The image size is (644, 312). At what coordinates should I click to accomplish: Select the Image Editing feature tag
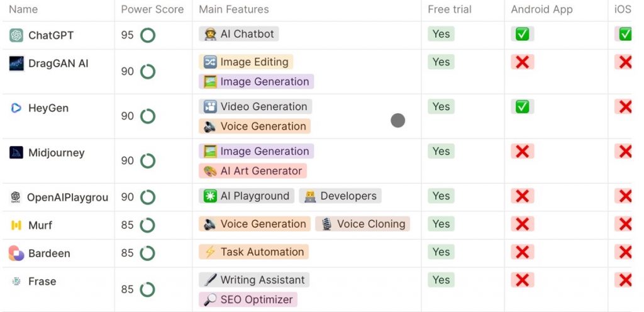247,62
